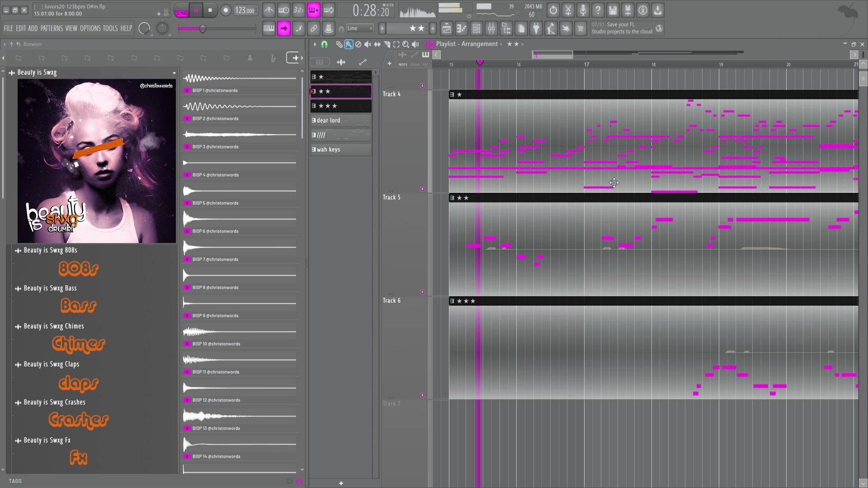Select the playlist zoom magnifier tool
Screen dimensions: 868x488
tap(406, 44)
